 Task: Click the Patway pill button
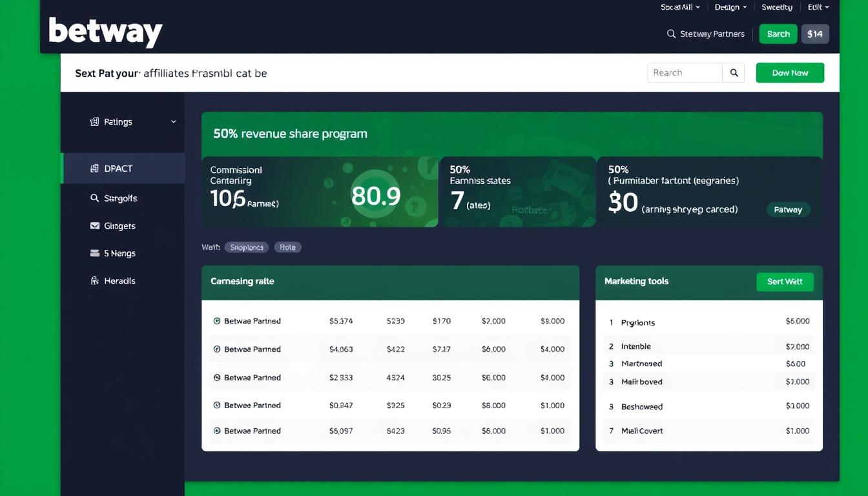coord(788,210)
